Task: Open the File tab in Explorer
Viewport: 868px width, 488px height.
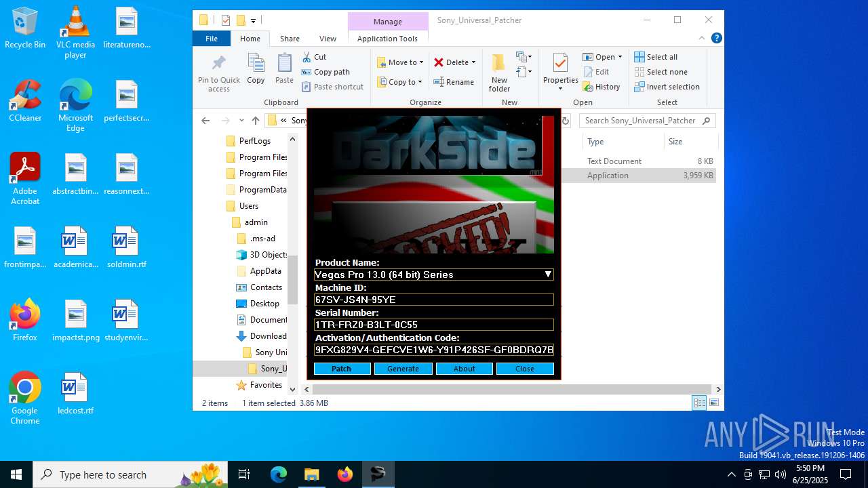Action: coord(212,39)
